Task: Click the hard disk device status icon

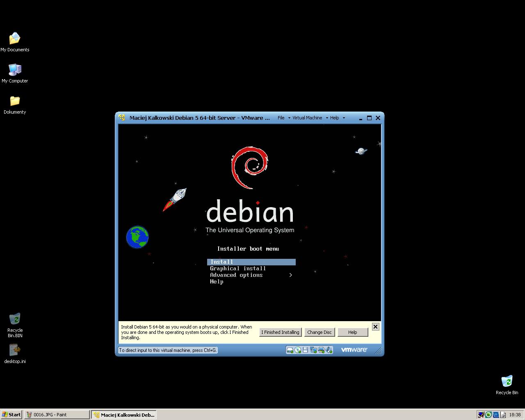Action: (290, 350)
